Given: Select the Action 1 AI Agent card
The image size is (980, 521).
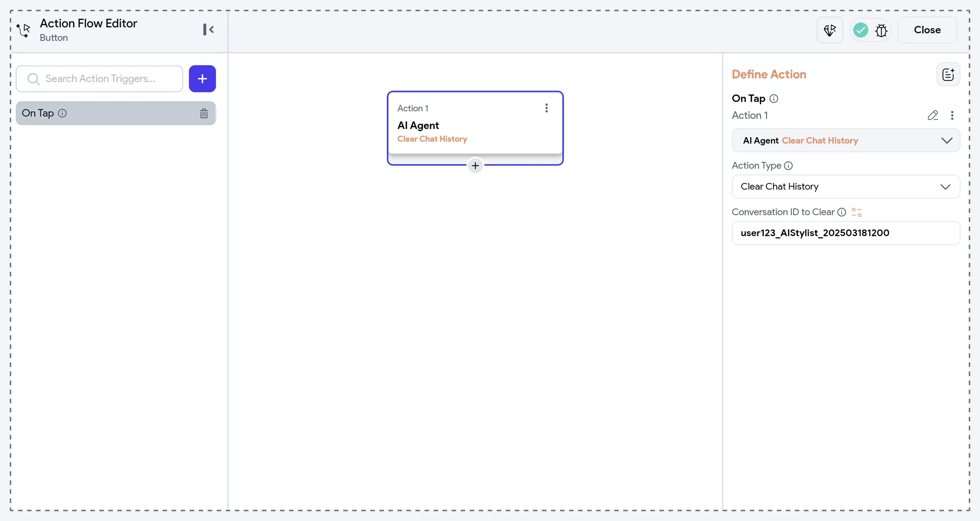Looking at the screenshot, I should (475, 123).
